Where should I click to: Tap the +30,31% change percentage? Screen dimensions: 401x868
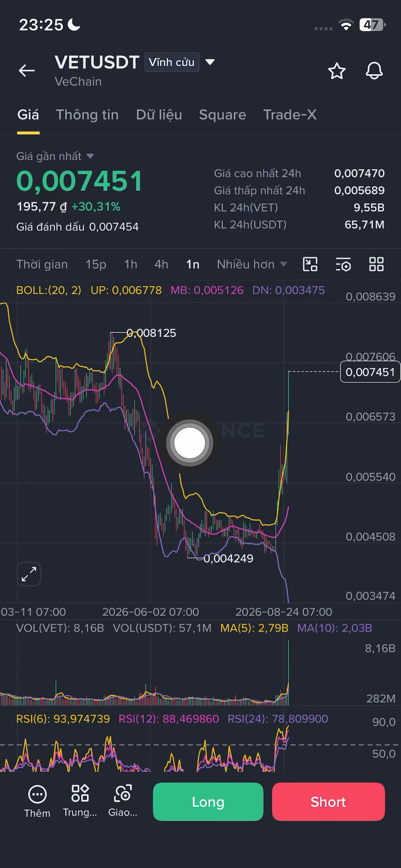[x=96, y=207]
